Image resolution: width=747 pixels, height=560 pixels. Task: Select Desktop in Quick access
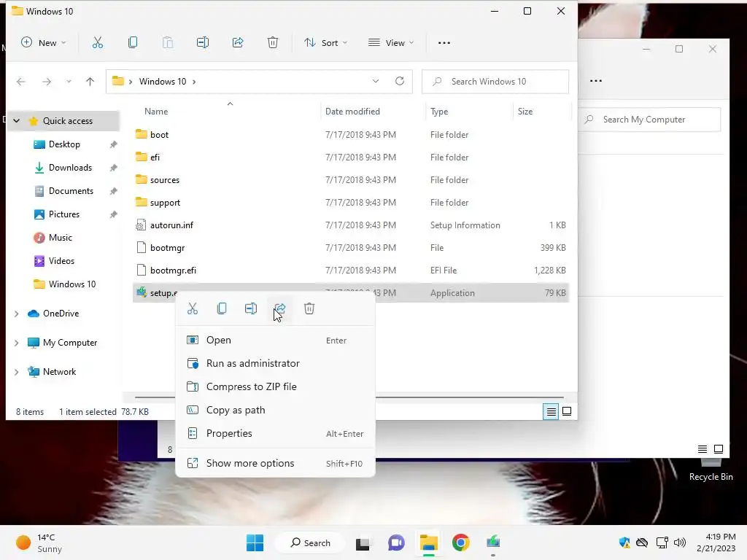[64, 144]
